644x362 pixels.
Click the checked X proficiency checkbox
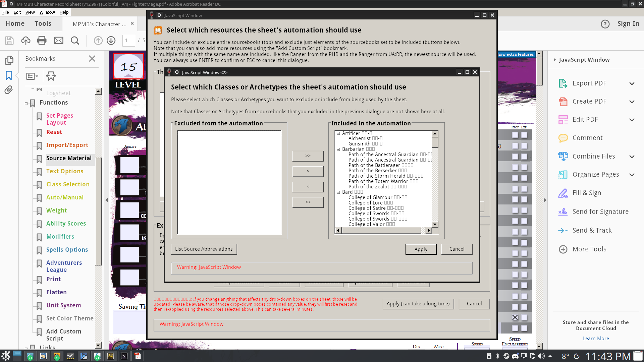coord(515,317)
